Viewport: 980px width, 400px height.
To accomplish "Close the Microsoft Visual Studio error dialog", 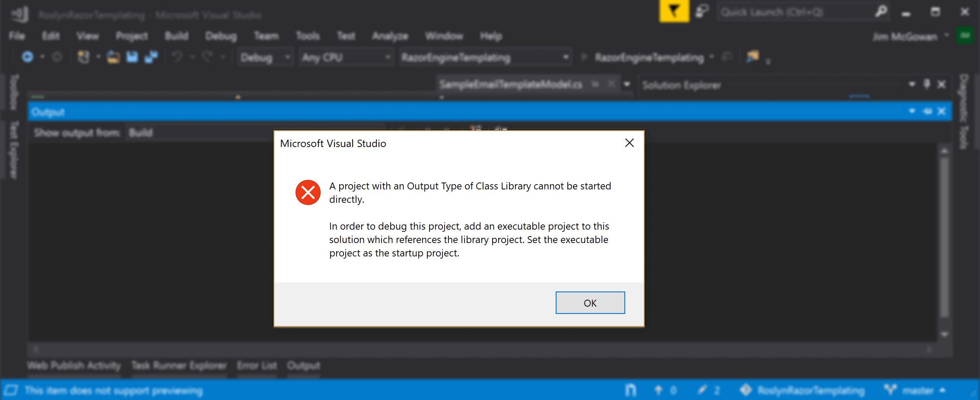I will click(630, 143).
